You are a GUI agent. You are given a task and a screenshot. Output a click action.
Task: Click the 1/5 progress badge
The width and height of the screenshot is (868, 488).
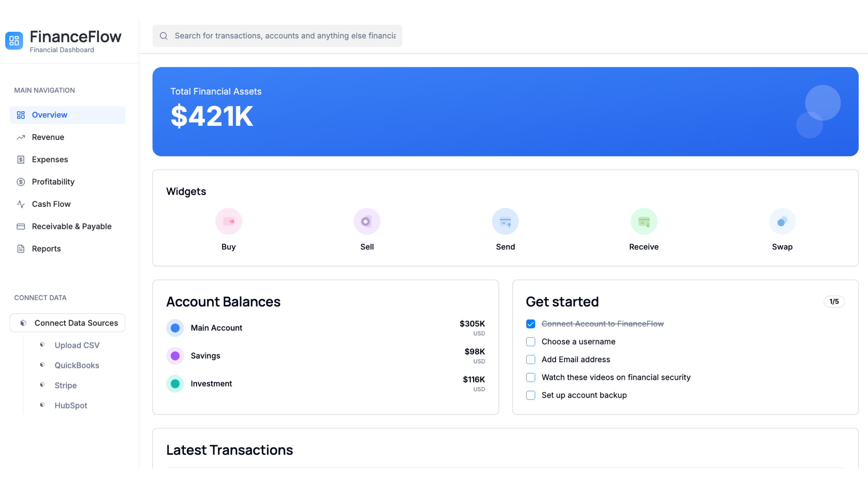pos(834,301)
